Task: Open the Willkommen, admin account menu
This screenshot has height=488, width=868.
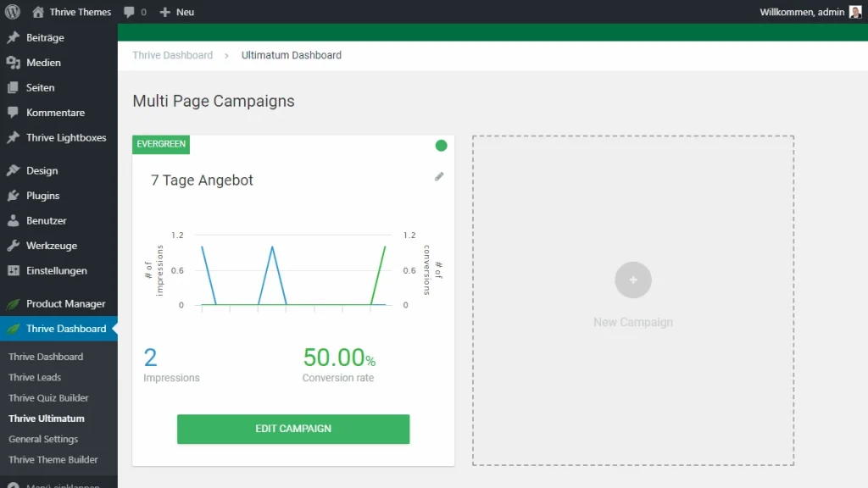Action: pos(802,12)
